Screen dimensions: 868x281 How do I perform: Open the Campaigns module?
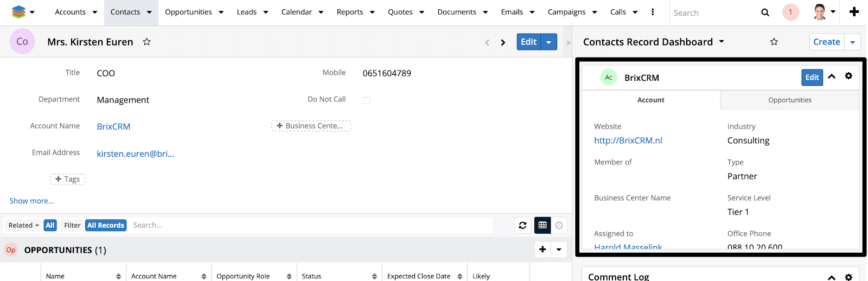coord(566,12)
